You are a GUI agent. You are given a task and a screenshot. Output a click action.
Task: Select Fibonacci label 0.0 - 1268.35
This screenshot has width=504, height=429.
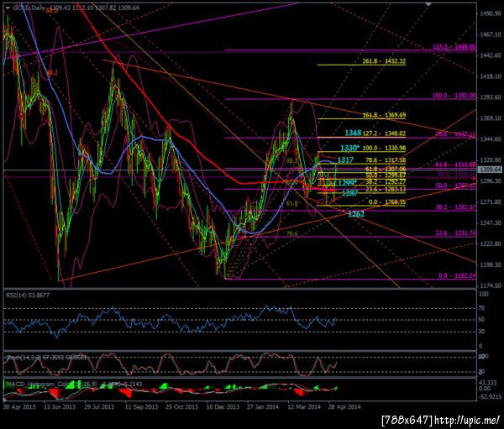[x=387, y=202]
